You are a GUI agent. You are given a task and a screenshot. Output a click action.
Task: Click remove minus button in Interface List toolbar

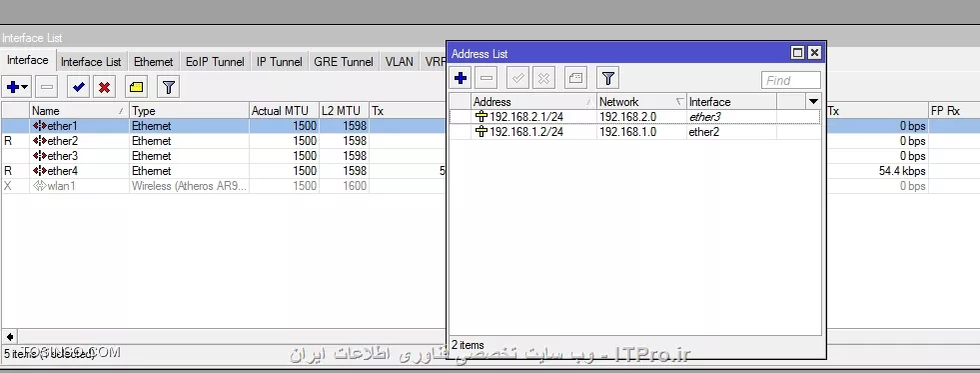tap(46, 87)
